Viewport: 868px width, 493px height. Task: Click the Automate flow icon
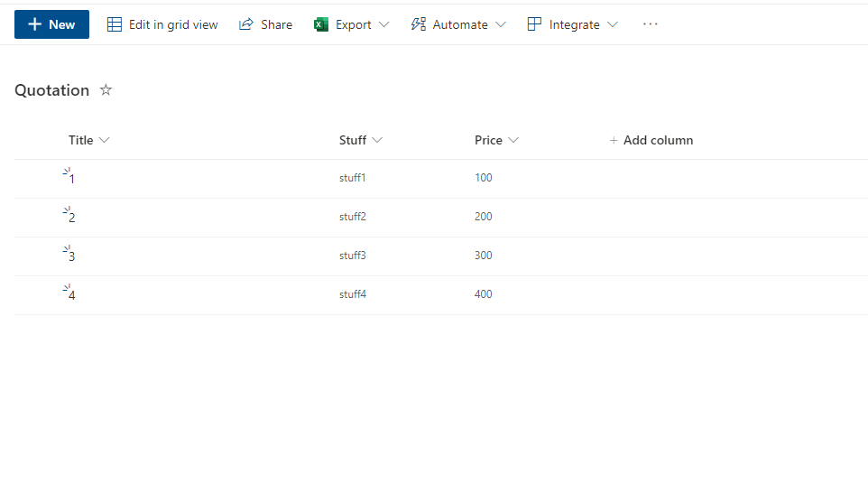click(x=419, y=24)
